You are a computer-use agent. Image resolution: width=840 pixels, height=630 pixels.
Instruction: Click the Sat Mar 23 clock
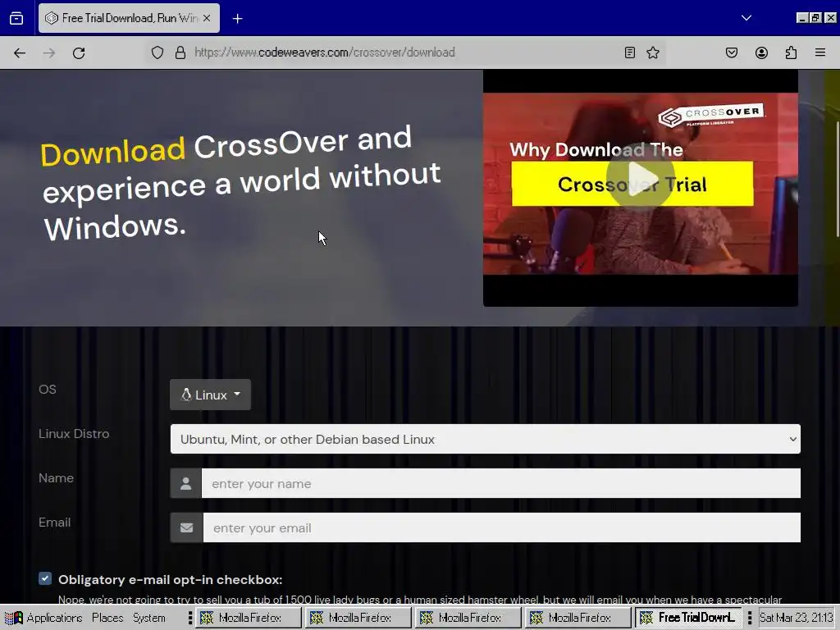click(x=796, y=618)
